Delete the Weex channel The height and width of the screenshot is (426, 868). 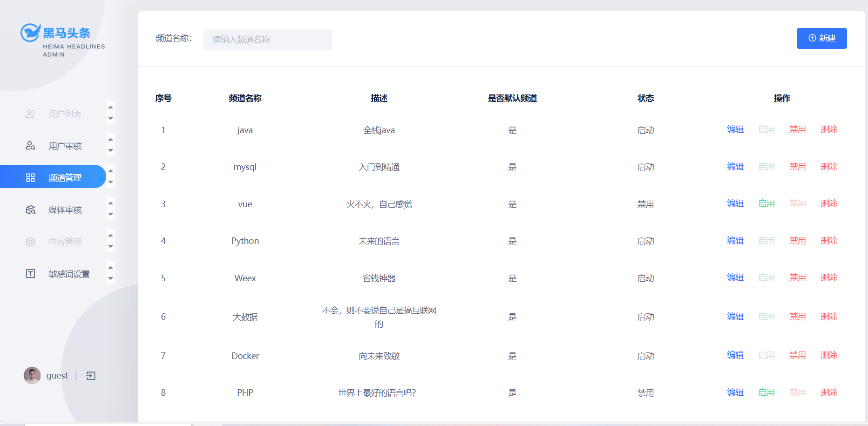click(x=829, y=277)
